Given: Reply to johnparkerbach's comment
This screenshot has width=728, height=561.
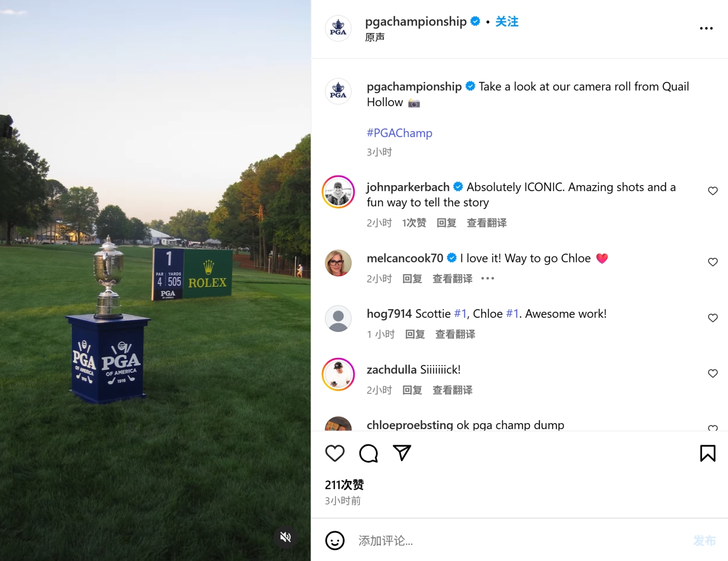Looking at the screenshot, I should point(446,223).
